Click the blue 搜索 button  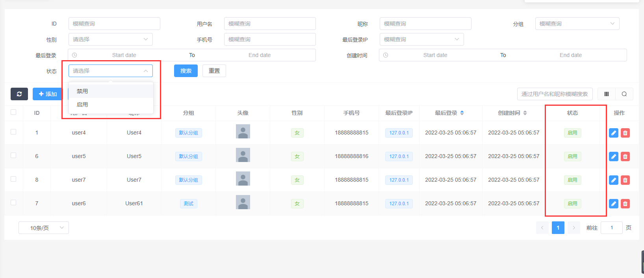click(x=186, y=71)
